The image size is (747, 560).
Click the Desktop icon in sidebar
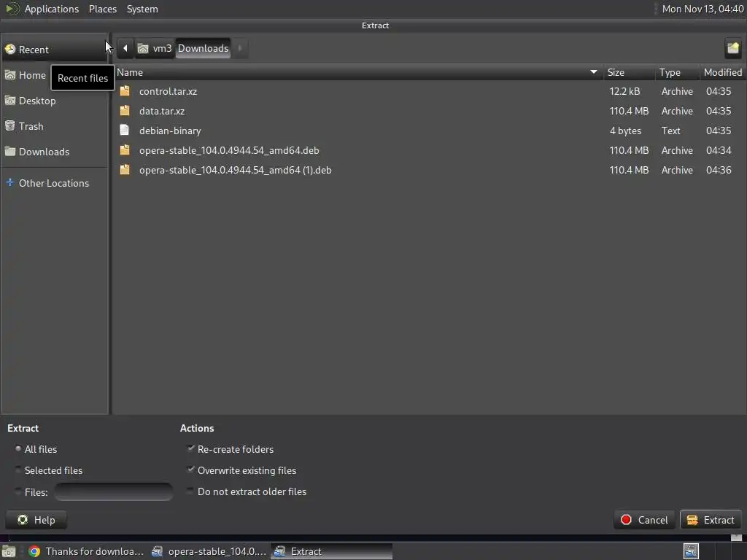[10, 101]
